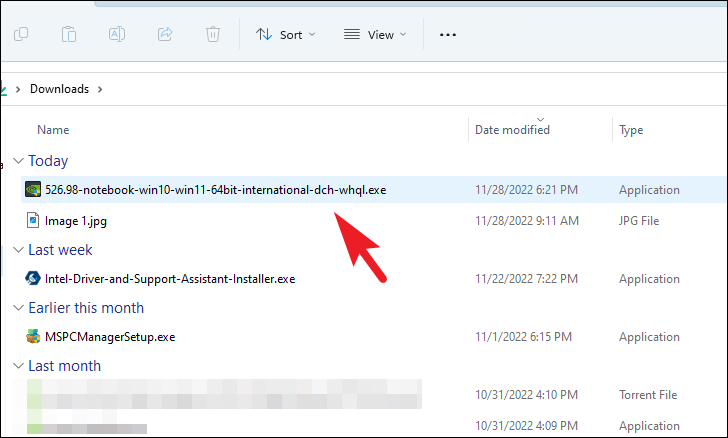Sort by Date modified column header

pos(512,130)
